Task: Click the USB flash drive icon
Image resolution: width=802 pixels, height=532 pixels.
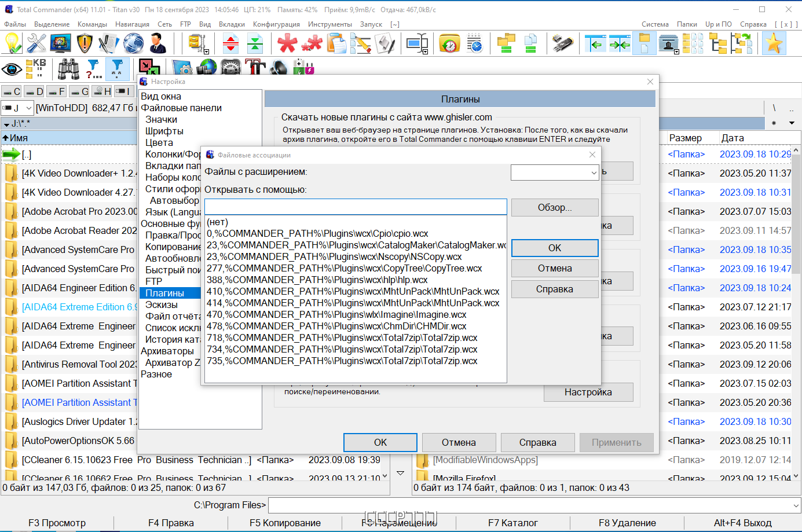Action: 562,43
